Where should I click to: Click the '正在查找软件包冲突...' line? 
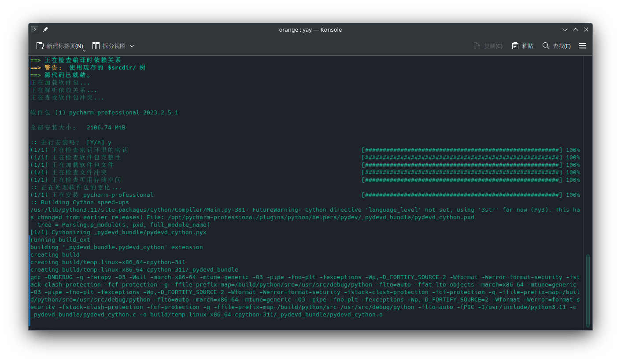[67, 98]
